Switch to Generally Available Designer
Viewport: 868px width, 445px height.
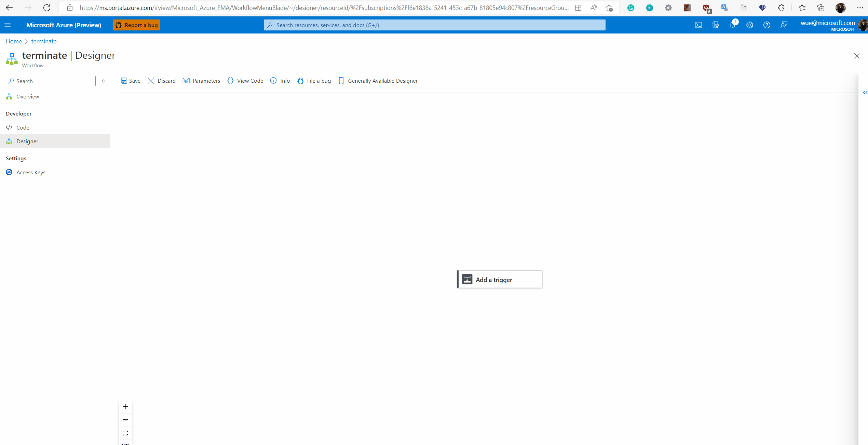[x=378, y=81]
